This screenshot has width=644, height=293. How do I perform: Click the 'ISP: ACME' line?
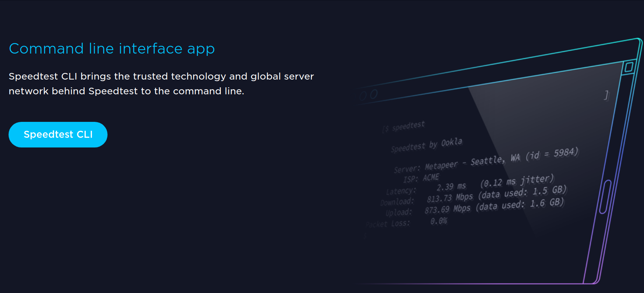[421, 179]
